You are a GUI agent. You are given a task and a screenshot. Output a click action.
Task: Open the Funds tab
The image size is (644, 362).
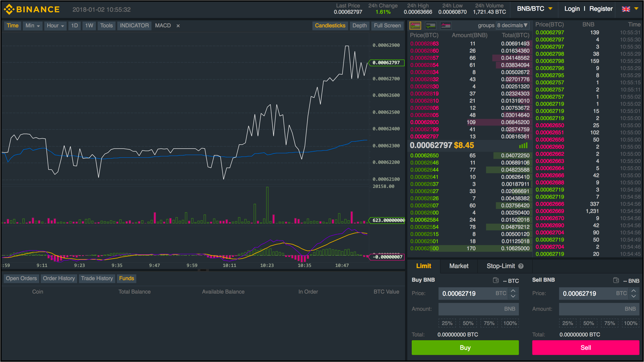[126, 278]
